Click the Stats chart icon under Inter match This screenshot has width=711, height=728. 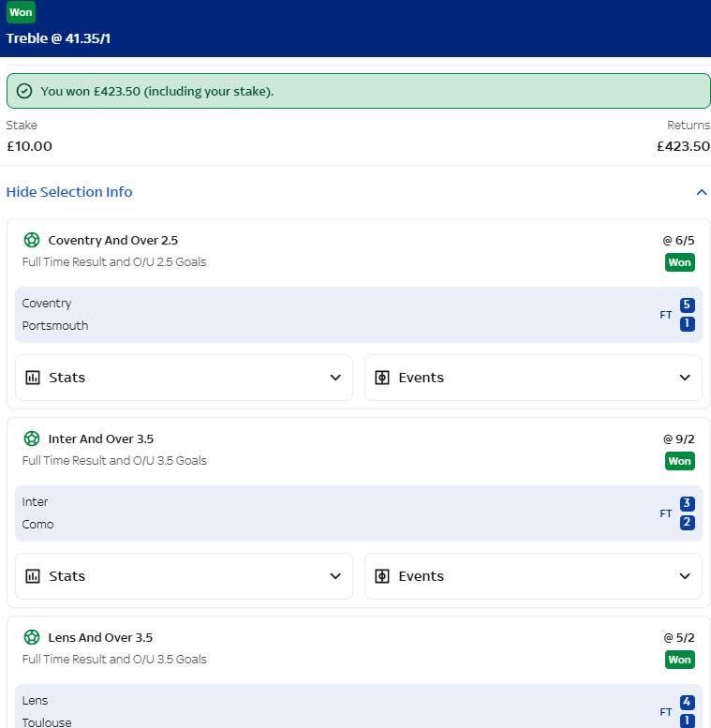(x=33, y=576)
